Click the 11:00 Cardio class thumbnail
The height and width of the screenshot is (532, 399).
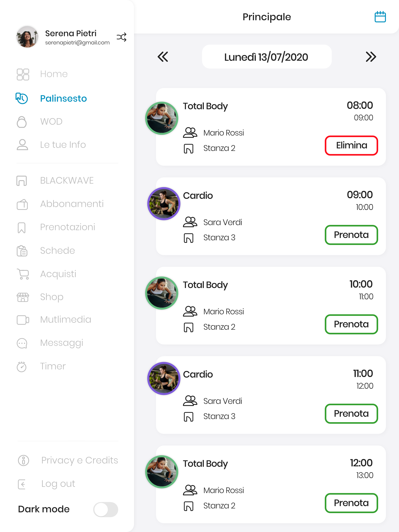pos(164,378)
